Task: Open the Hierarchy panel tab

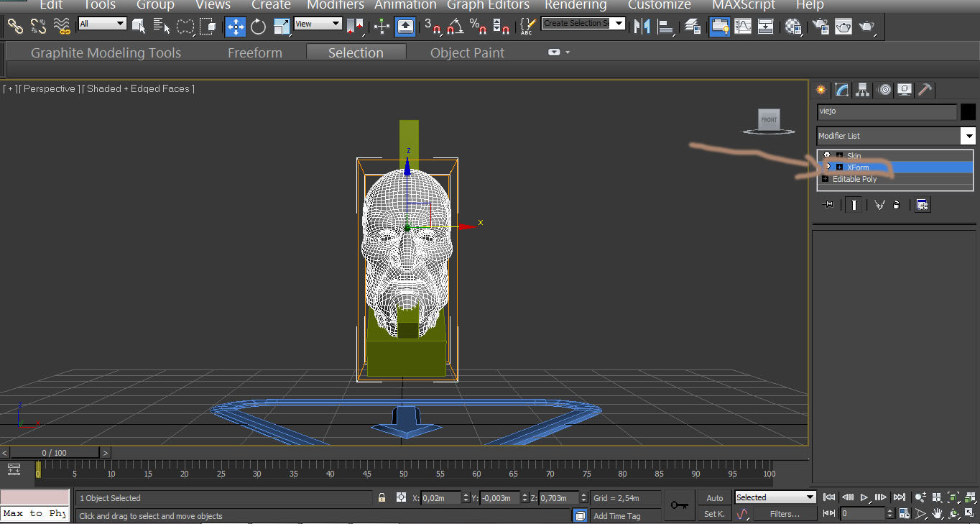Action: click(x=863, y=90)
